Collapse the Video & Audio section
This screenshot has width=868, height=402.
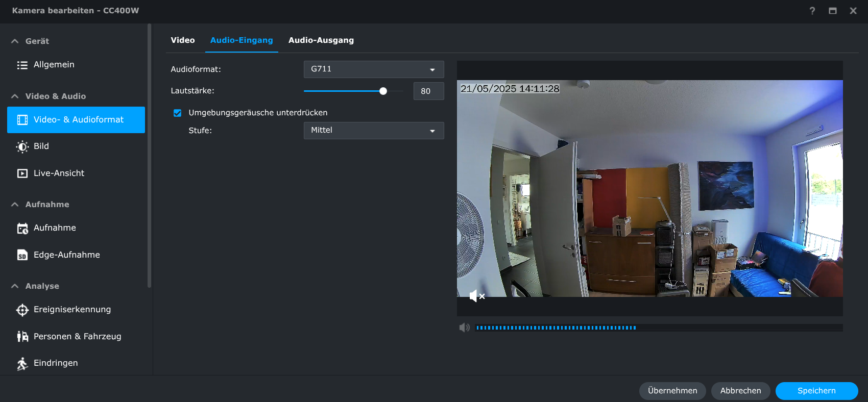15,96
